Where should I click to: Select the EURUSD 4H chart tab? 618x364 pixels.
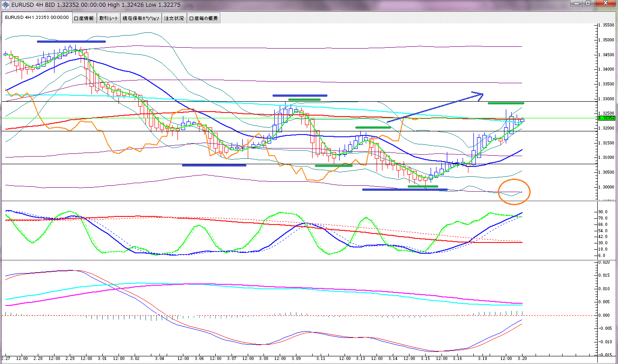pos(36,18)
